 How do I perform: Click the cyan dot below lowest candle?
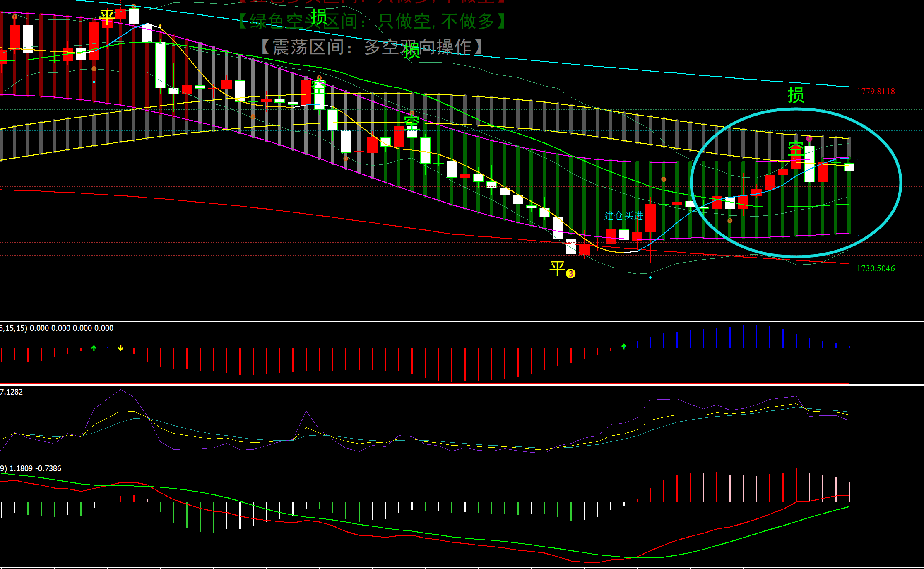[x=650, y=277]
